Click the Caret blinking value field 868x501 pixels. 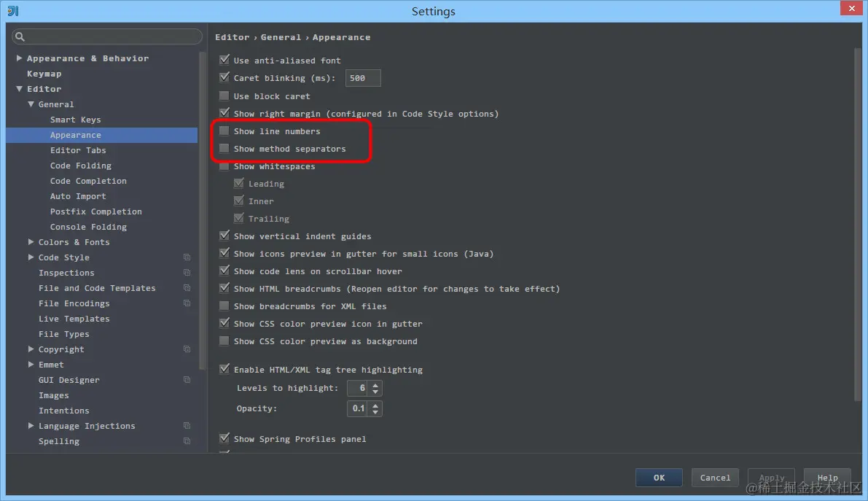click(362, 77)
